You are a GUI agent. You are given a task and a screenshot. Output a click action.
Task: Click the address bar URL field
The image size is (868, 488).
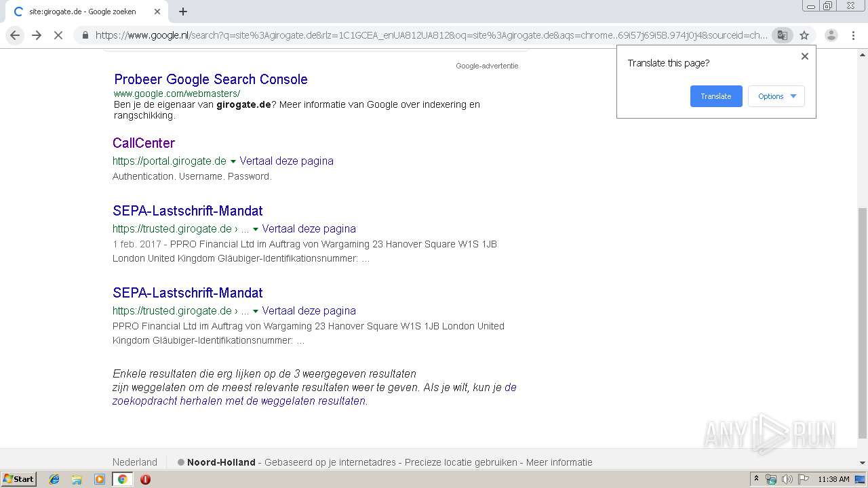[x=431, y=35]
